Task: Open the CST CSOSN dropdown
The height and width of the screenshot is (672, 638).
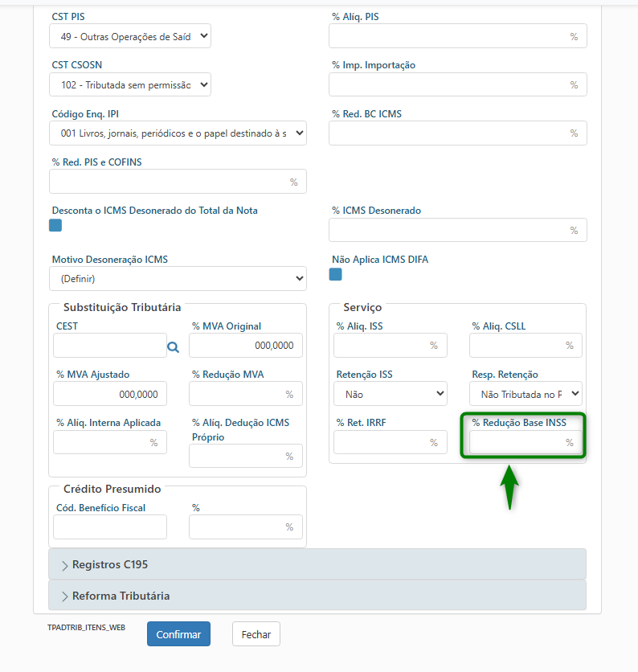Action: (130, 84)
